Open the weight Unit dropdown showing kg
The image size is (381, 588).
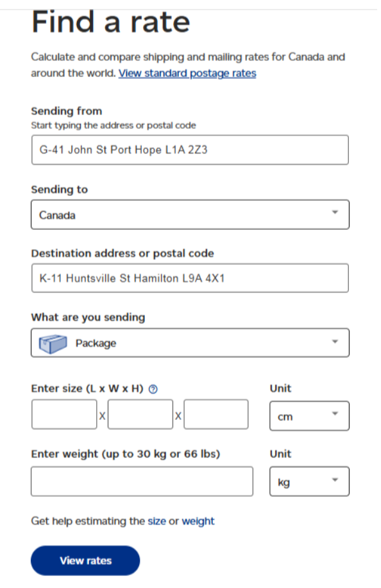(x=309, y=481)
